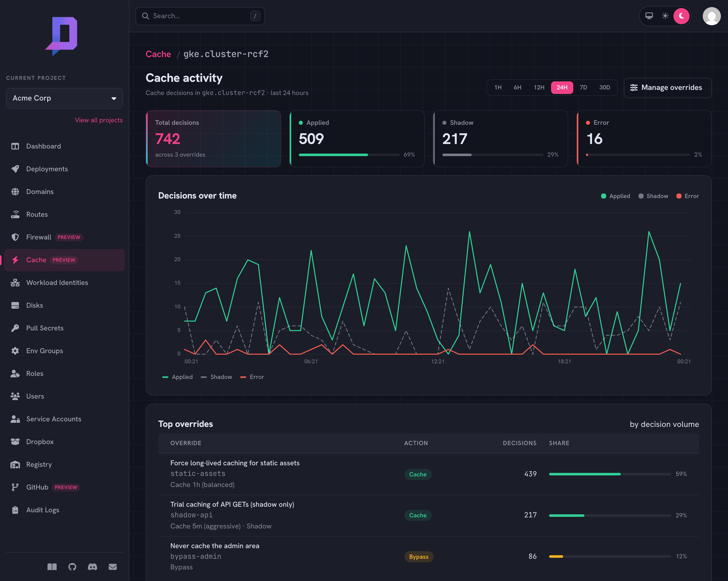Click the Service Accounts icon
The height and width of the screenshot is (581, 728).
click(15, 419)
